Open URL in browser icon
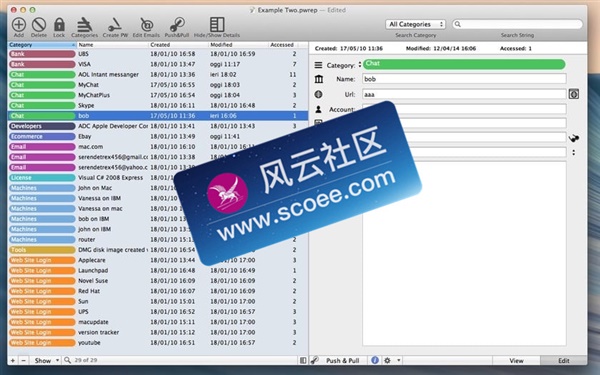This screenshot has width=600, height=375. tap(574, 94)
